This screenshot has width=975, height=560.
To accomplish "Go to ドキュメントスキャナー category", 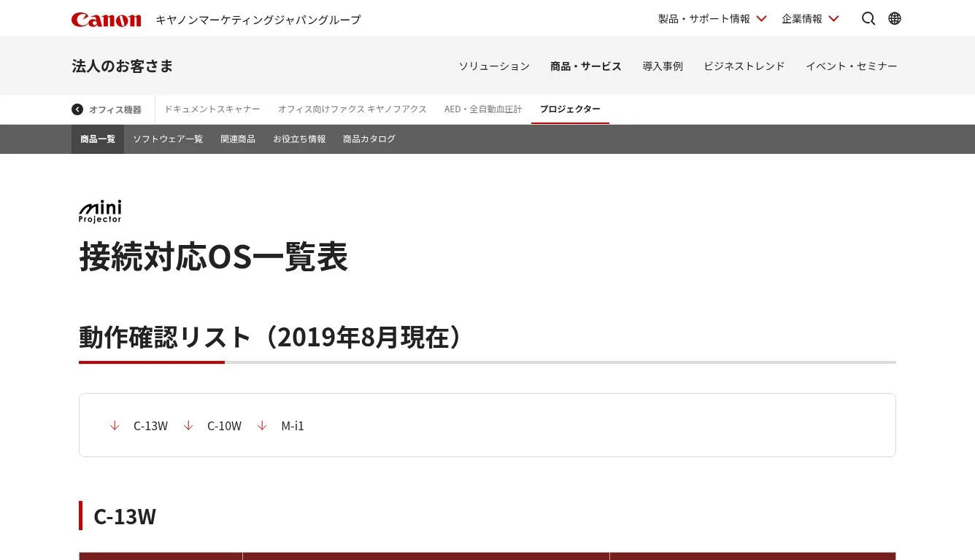I will click(212, 109).
